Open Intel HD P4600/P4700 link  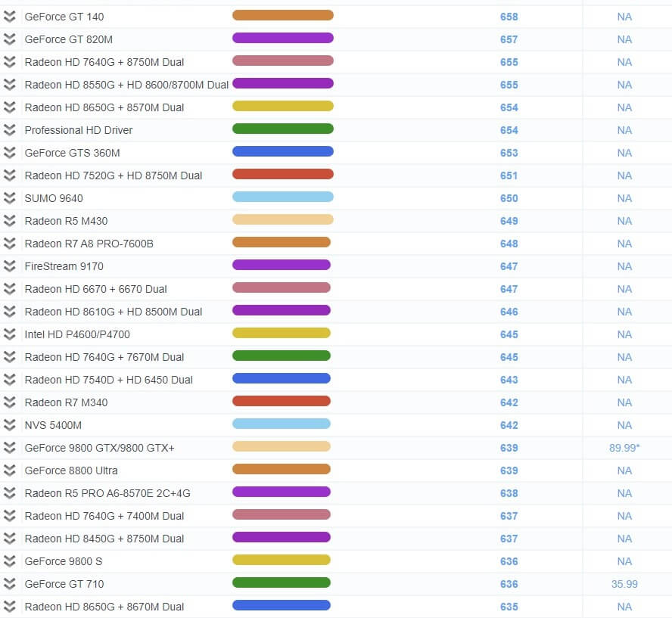point(77,334)
